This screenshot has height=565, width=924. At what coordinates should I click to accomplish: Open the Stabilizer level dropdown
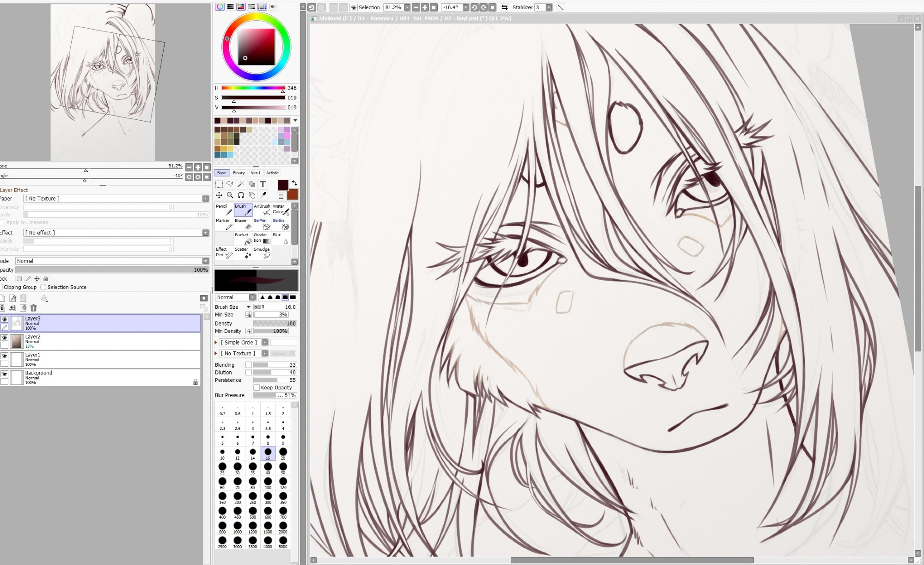point(549,7)
